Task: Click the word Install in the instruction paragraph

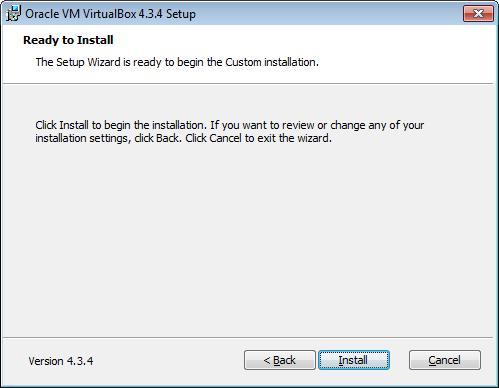Action: (x=74, y=125)
